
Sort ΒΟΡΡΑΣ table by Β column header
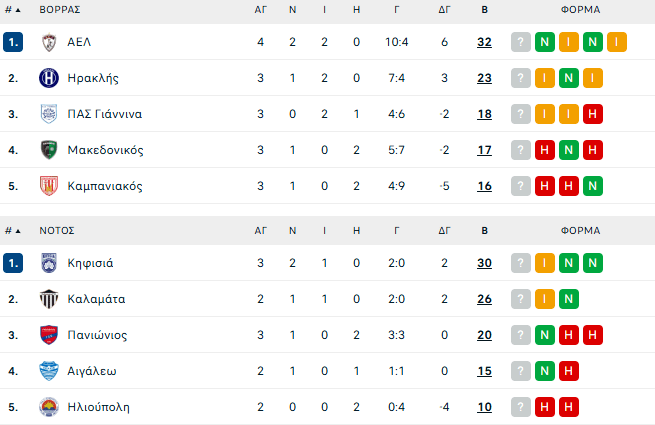tap(485, 9)
